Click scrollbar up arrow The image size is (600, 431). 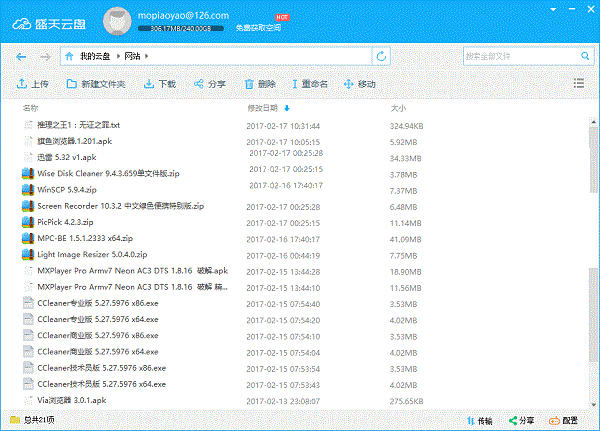pyautogui.click(x=593, y=122)
